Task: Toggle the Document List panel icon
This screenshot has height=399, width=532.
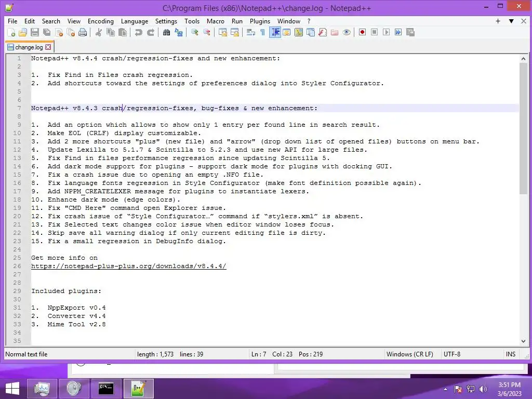Action: point(311,32)
